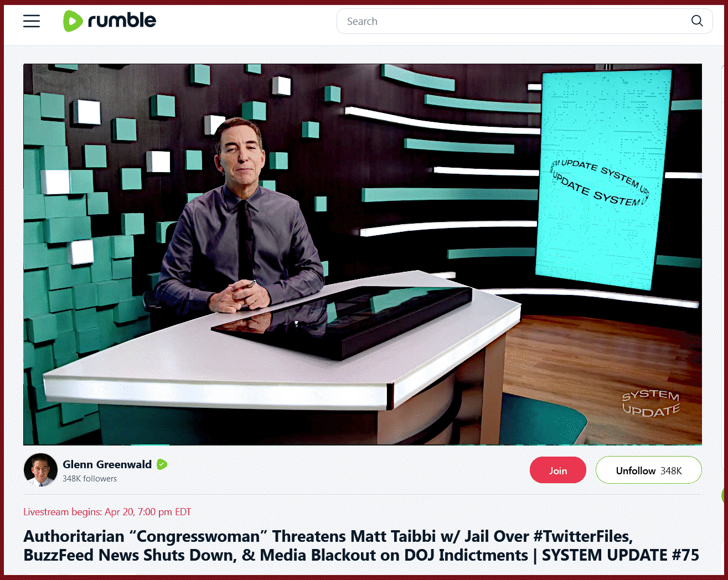Go to Rumble home via logo
The image size is (728, 580).
click(x=110, y=21)
